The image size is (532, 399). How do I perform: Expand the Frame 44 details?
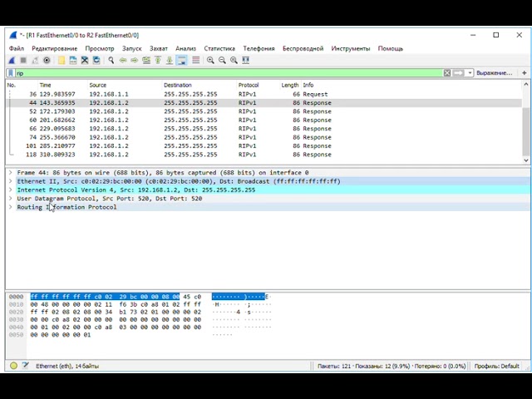coord(11,173)
